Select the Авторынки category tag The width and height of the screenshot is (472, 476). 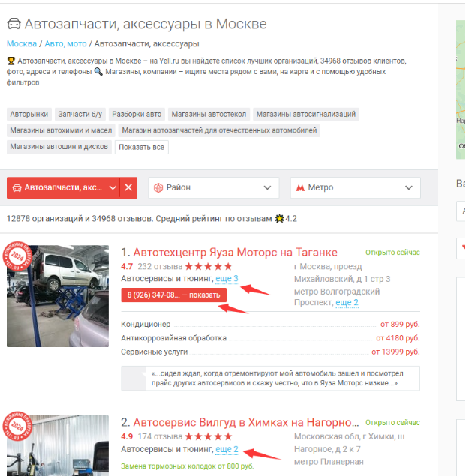point(29,115)
